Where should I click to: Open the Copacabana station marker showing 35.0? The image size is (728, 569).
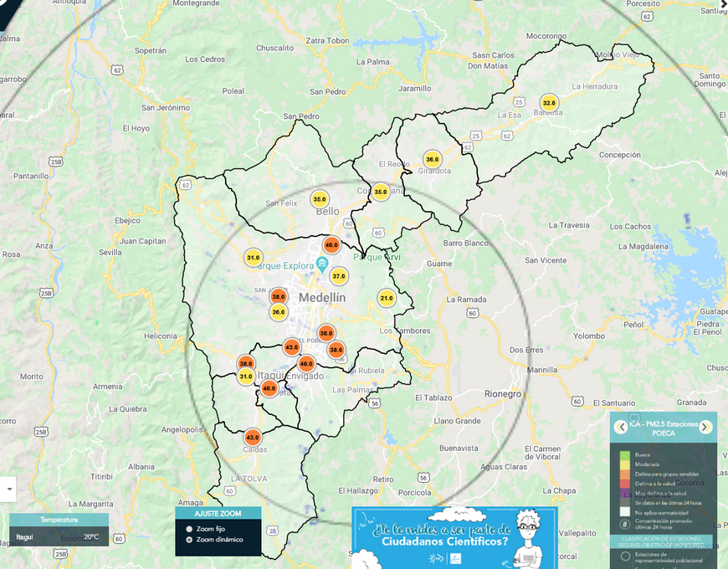click(x=381, y=192)
